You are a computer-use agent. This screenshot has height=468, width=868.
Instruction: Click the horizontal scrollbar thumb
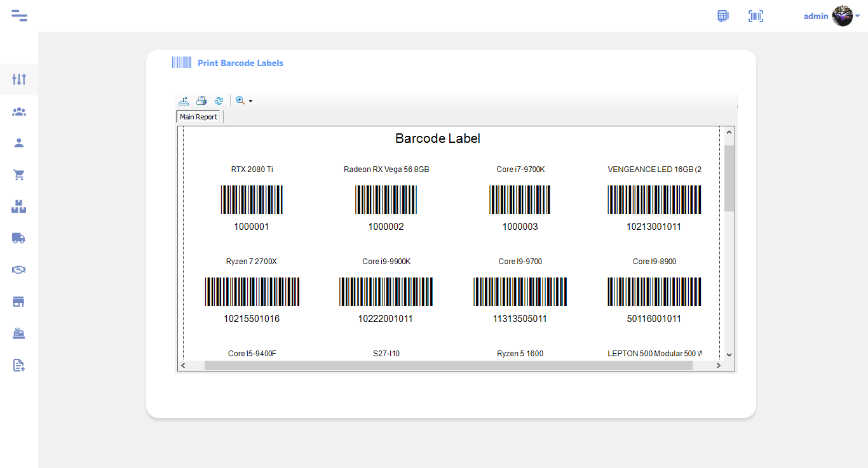449,366
